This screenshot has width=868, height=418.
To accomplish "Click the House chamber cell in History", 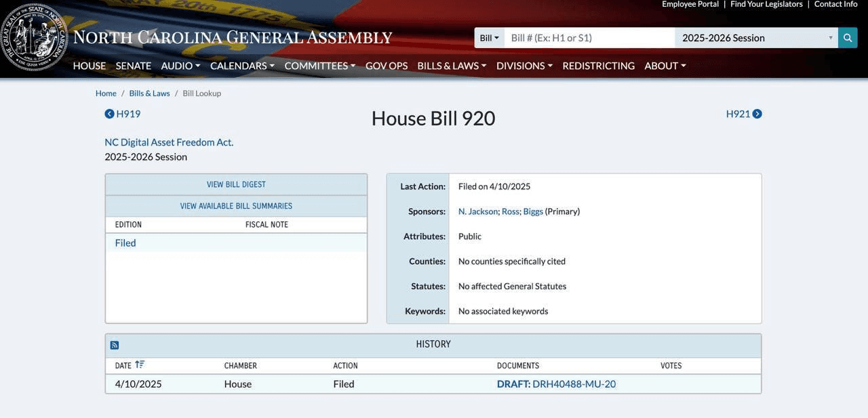I will 238,384.
